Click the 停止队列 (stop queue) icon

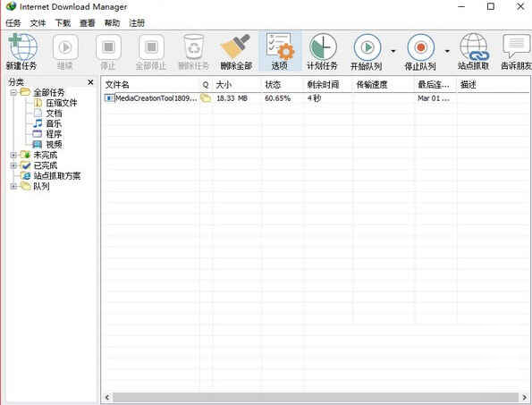(421, 47)
